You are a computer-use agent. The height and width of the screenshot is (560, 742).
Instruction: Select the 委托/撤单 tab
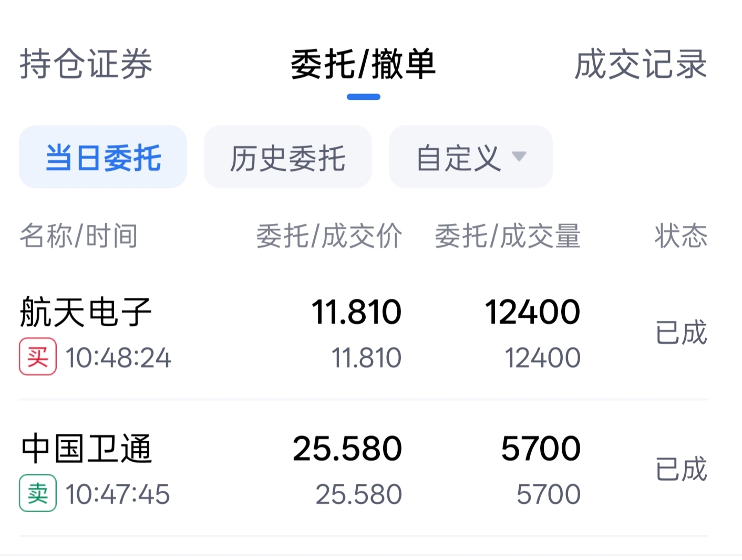tap(363, 64)
